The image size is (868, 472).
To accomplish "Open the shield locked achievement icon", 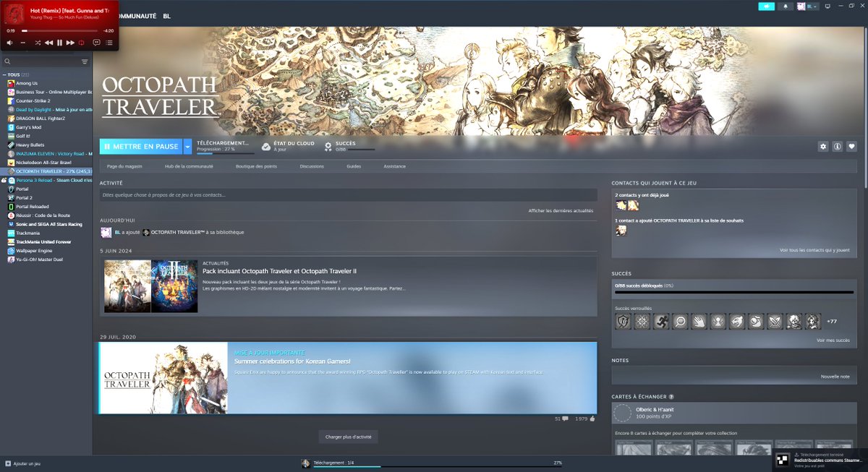I will [623, 321].
